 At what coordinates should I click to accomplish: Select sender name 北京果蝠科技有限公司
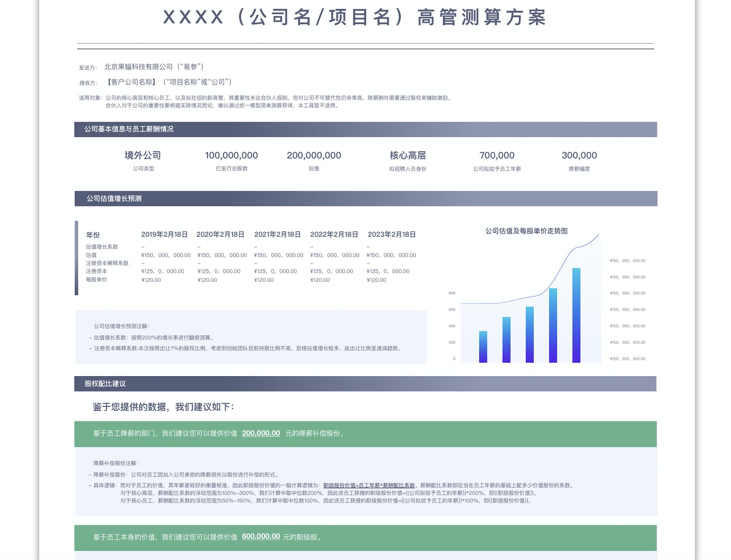pyautogui.click(x=139, y=67)
